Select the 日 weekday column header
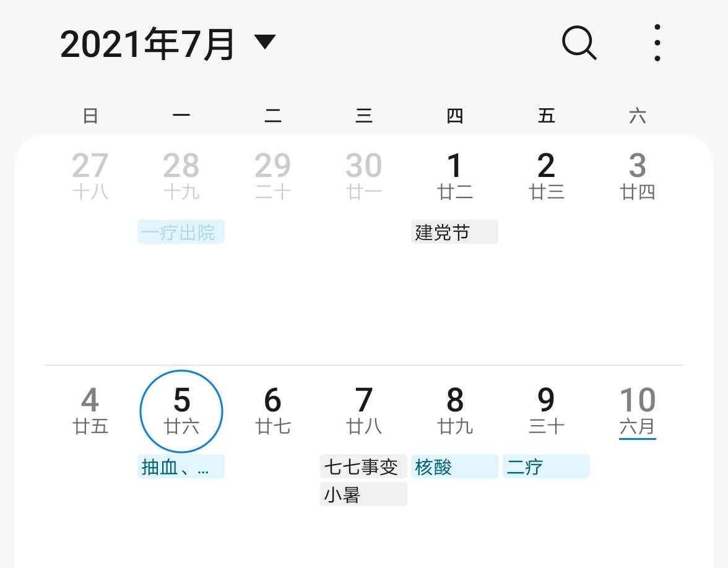728x568 pixels. 90,115
